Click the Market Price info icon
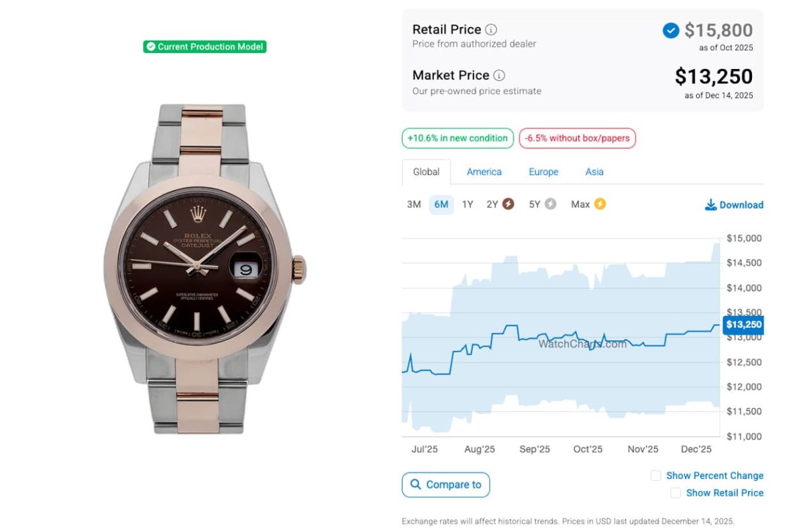The width and height of the screenshot is (805, 532). point(499,75)
